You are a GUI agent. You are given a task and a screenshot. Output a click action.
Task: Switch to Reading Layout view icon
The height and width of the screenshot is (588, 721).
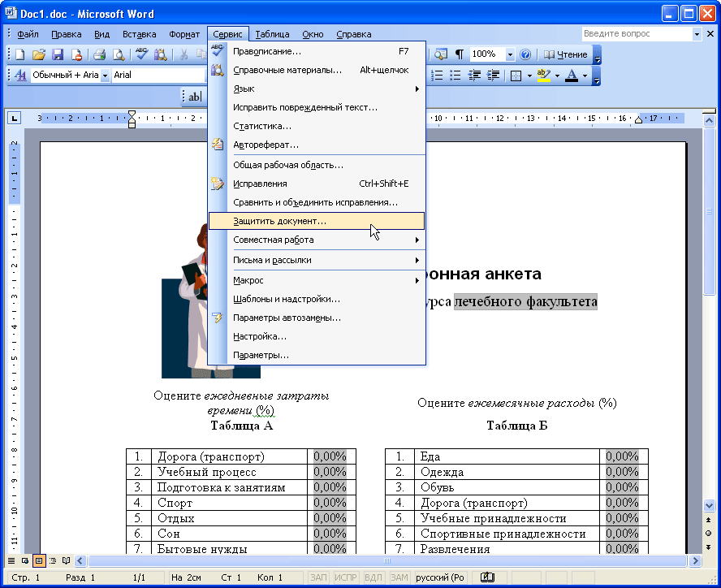click(67, 560)
